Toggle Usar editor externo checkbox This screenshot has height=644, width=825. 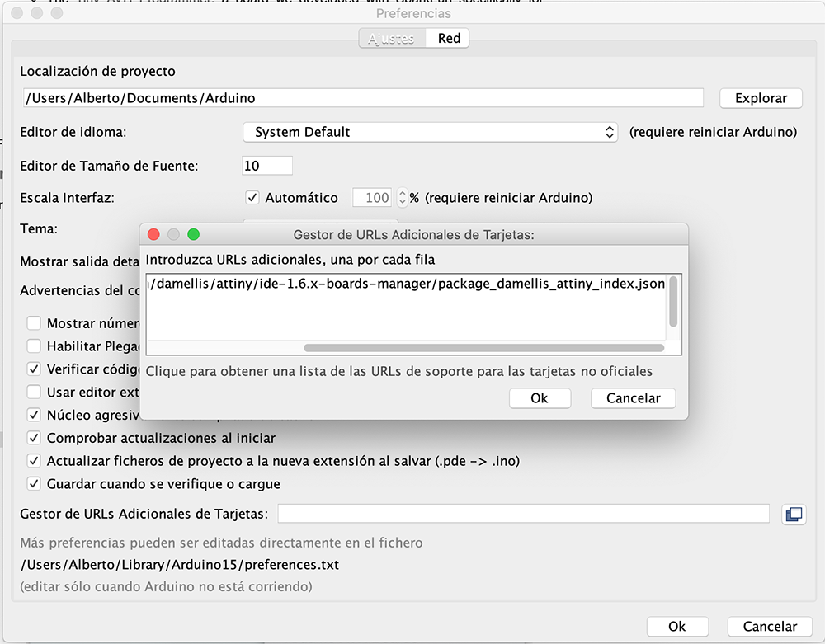click(34, 393)
